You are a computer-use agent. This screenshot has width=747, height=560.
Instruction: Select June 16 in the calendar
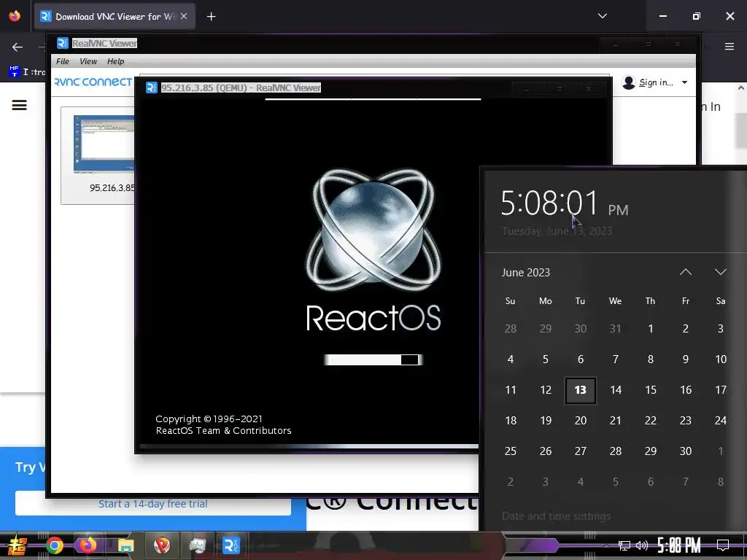tap(686, 390)
